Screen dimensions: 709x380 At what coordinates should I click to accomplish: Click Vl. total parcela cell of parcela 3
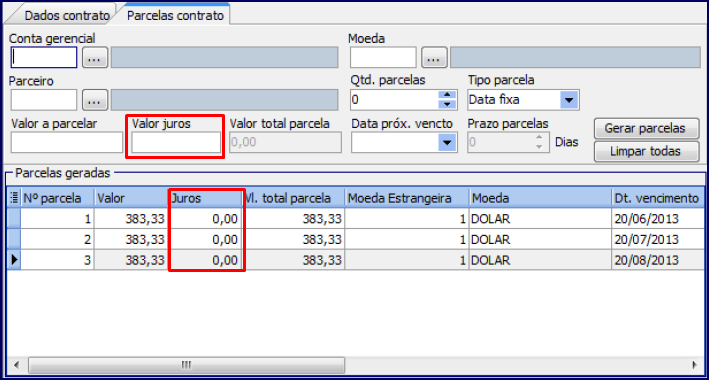(294, 260)
